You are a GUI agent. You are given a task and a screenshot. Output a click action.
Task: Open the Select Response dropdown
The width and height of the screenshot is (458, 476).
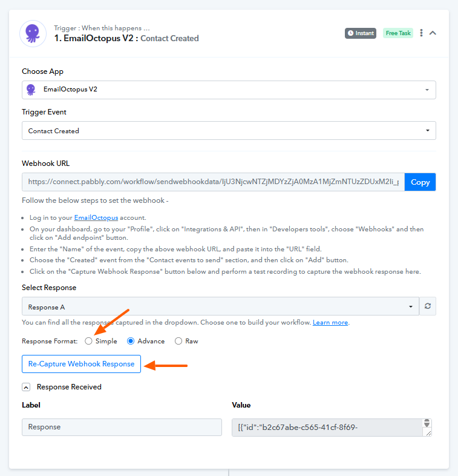[220, 306]
